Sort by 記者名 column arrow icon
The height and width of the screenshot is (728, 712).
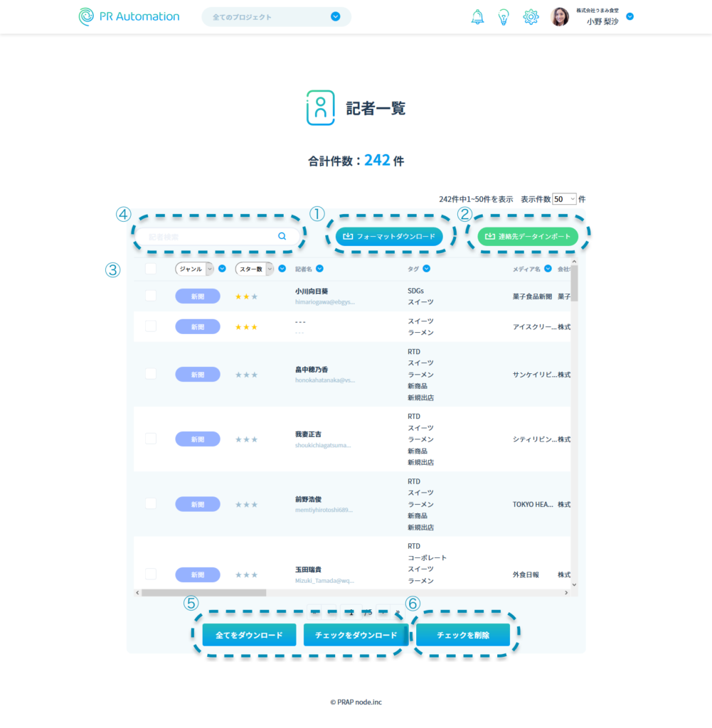(319, 269)
